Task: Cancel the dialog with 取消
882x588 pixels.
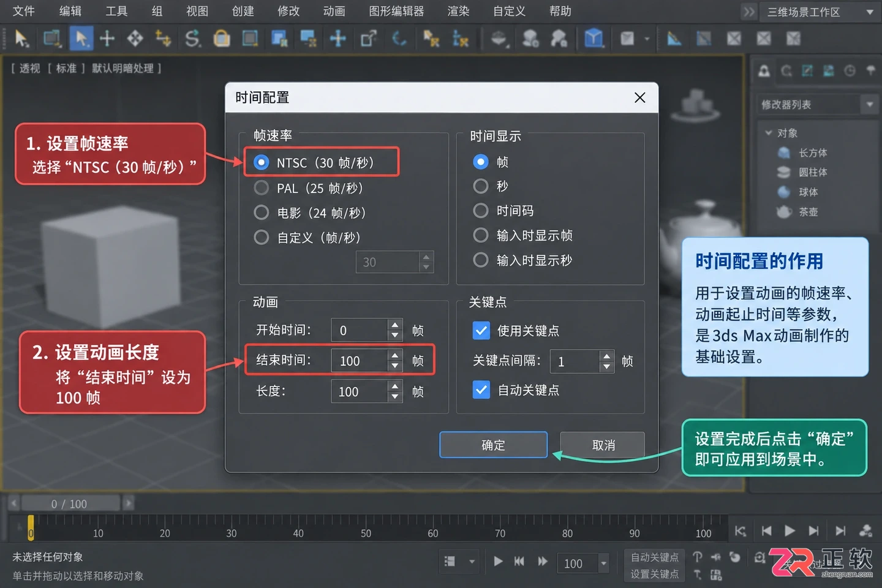Action: (603, 445)
